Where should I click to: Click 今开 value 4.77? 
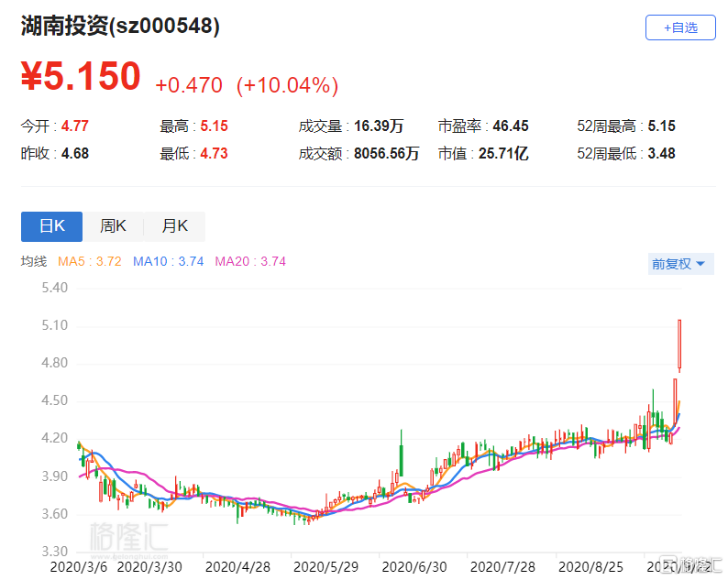pos(75,126)
